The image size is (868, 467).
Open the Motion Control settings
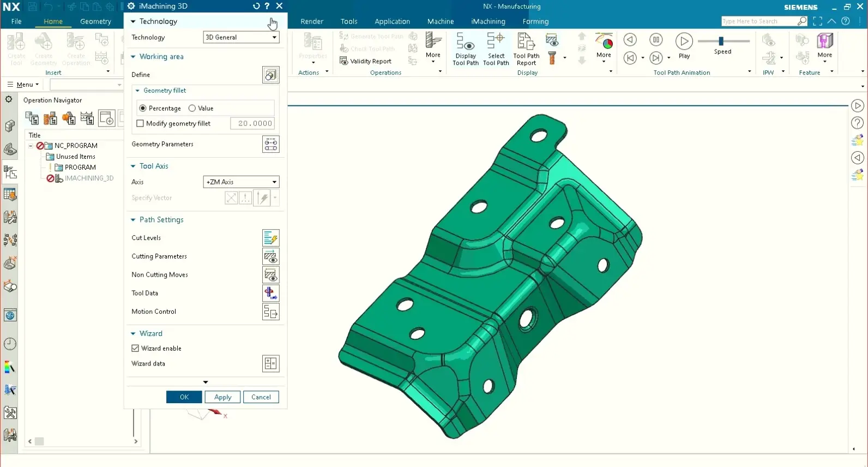coord(270,312)
